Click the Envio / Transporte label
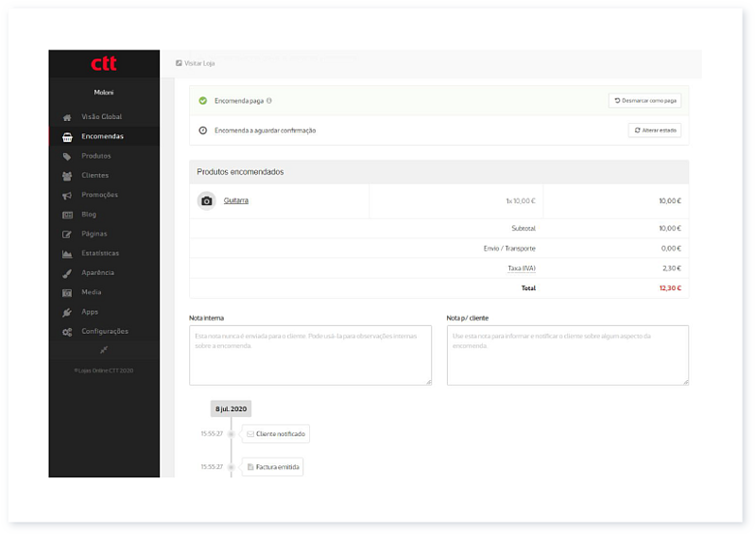Viewport: 756px width, 536px height. (x=509, y=249)
